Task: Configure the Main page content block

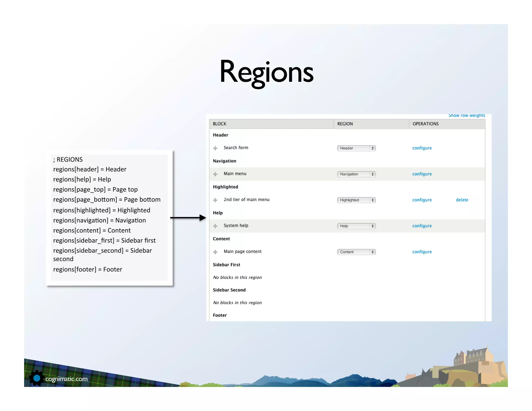Action: click(422, 252)
